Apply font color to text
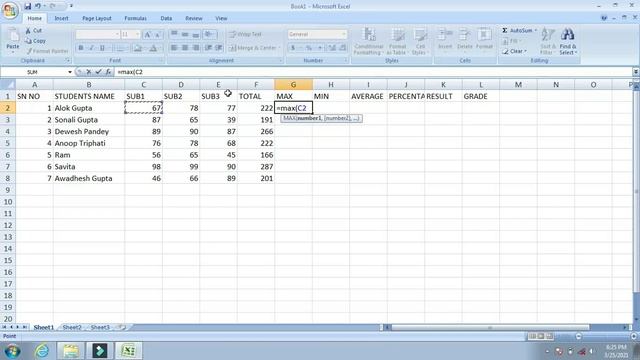Image resolution: width=640 pixels, height=360 pixels. pyautogui.click(x=153, y=48)
